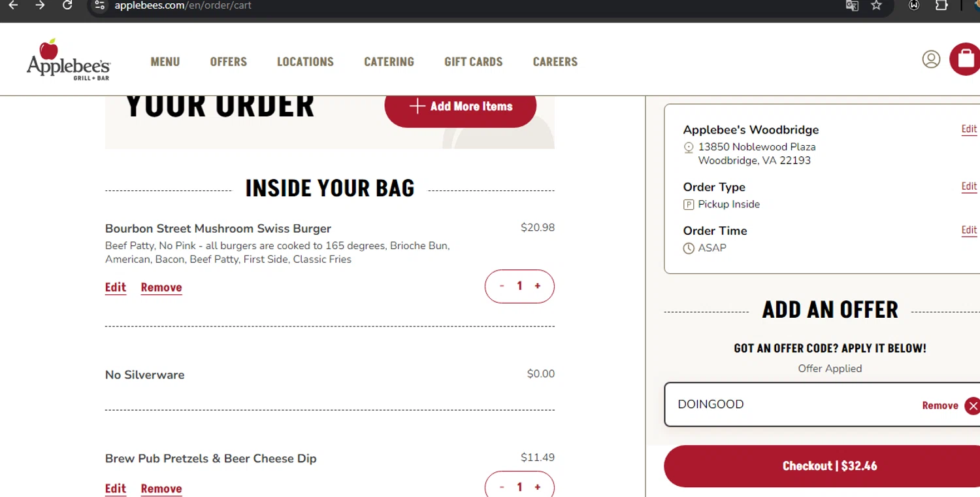
Task: Remove the Bourbon Street Mushroom Swiss Burger
Action: coord(161,288)
